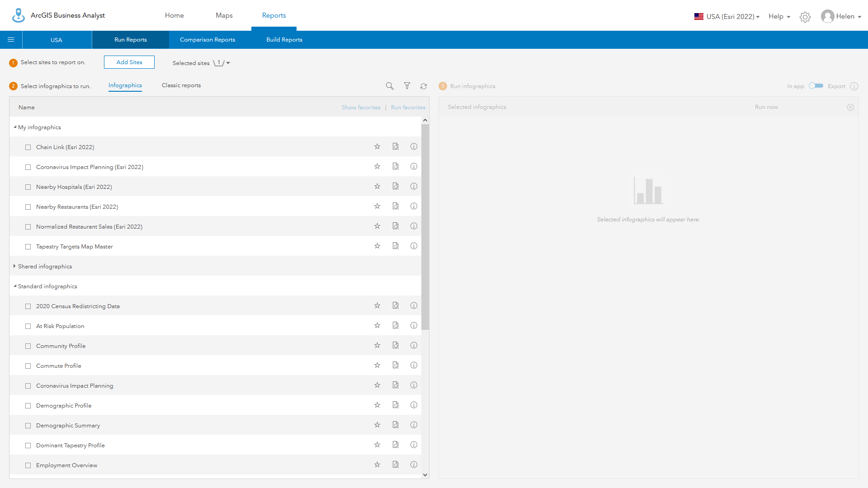View info for Nearby Hospitals (Esri 2022)
Viewport: 868px width, 488px height.
(x=414, y=186)
